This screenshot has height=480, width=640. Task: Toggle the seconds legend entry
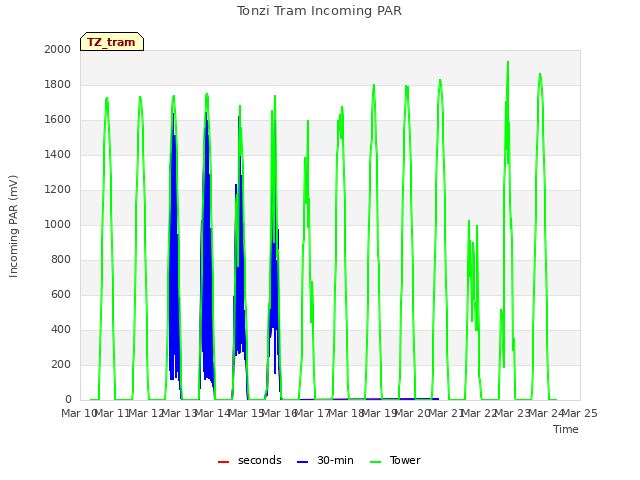pos(249,460)
